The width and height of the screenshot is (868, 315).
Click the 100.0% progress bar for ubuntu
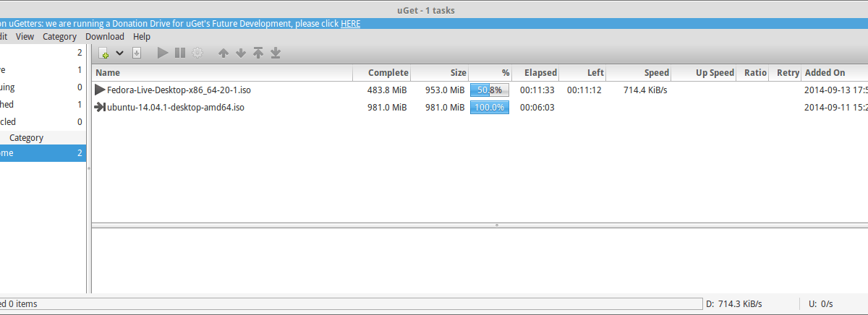coord(490,108)
